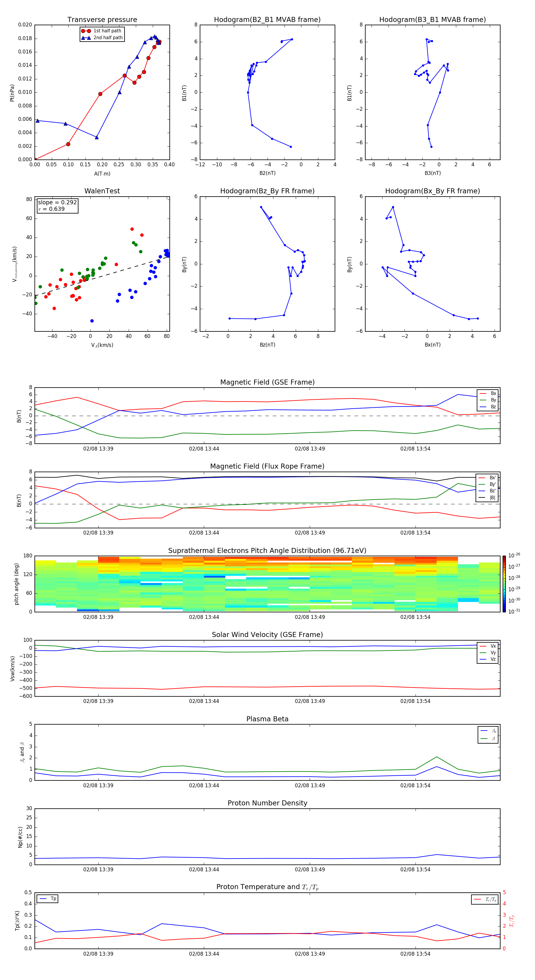Select the Vy legend entry
Viewport: 535px width, 980px height.
point(488,652)
